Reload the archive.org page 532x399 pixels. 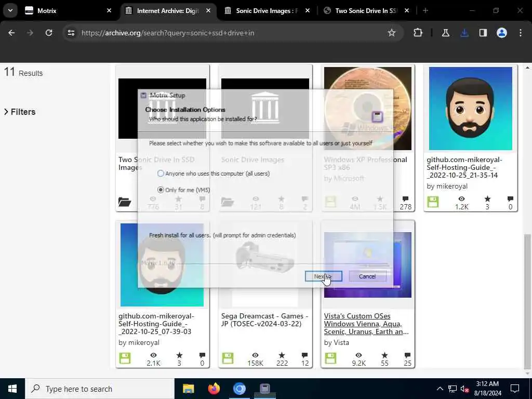pos(49,33)
